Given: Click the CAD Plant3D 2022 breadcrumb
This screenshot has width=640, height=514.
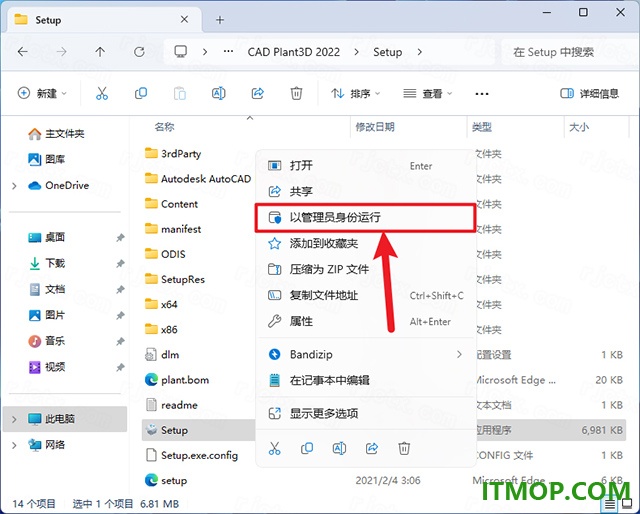Looking at the screenshot, I should pos(293,52).
